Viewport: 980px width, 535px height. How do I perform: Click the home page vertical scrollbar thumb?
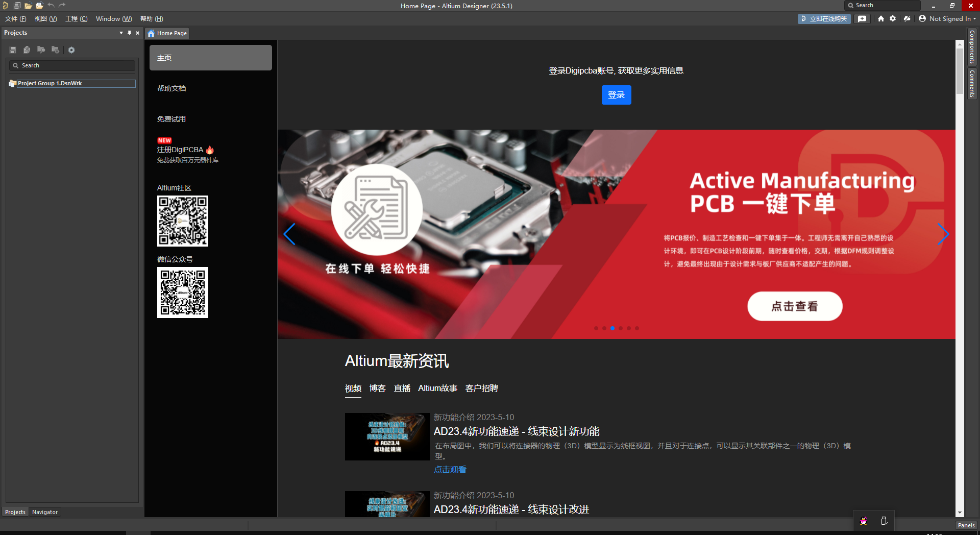(960, 71)
